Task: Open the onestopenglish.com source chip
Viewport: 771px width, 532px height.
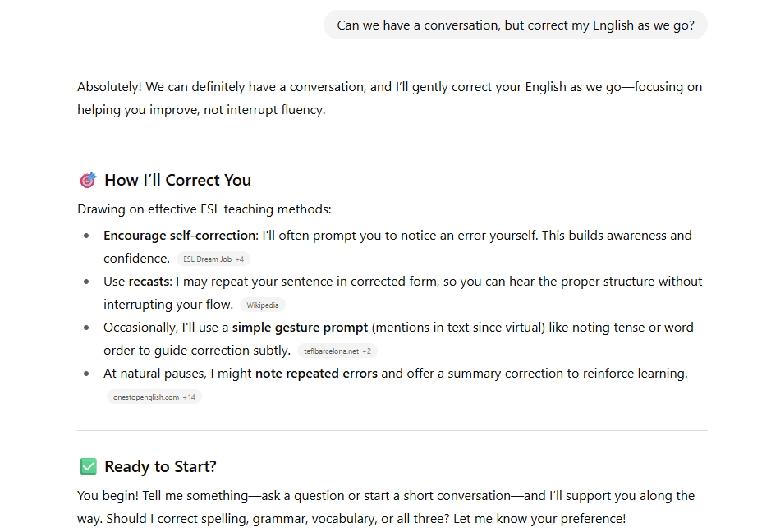Action: (154, 397)
